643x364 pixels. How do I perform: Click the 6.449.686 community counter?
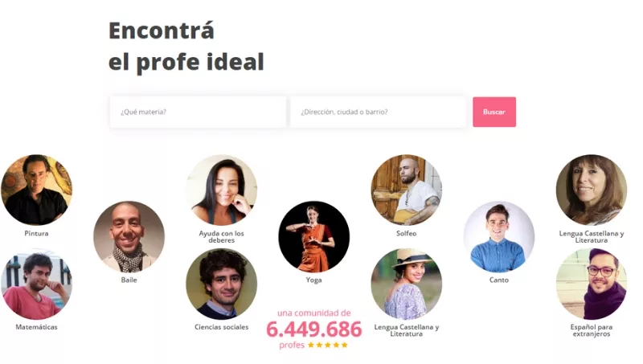(314, 329)
